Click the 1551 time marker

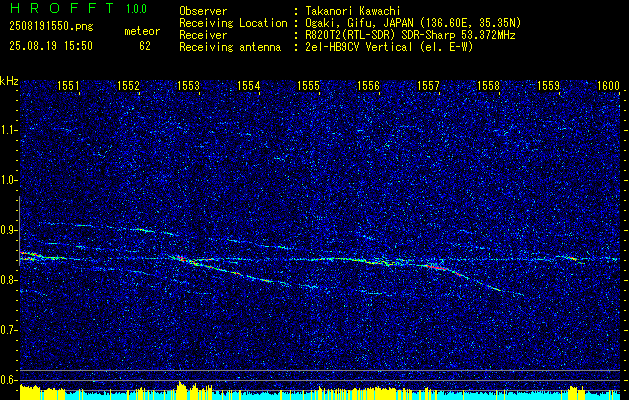point(68,85)
